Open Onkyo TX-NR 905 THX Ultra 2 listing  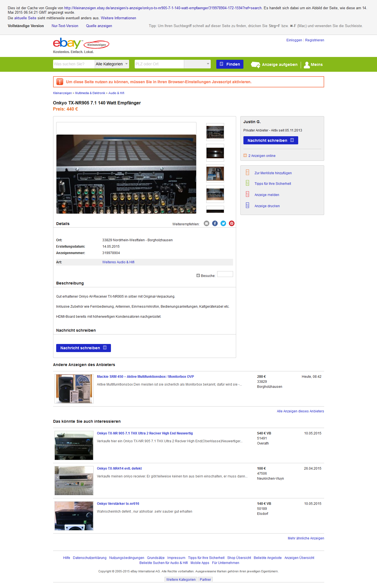point(145,433)
